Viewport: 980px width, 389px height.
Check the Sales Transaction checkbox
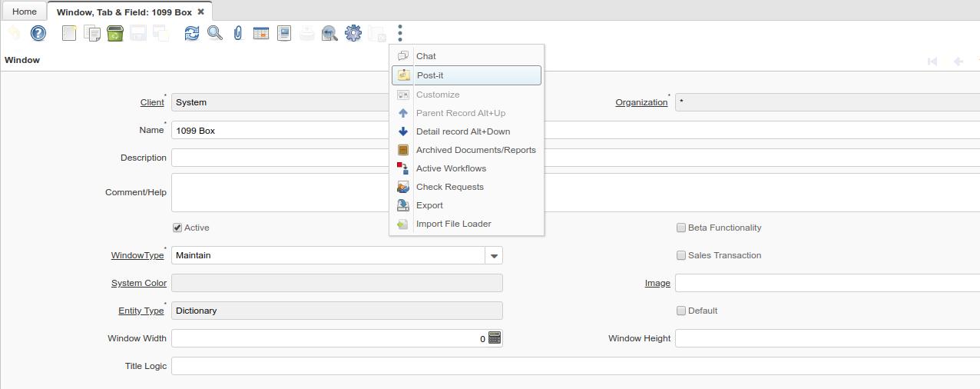[680, 255]
